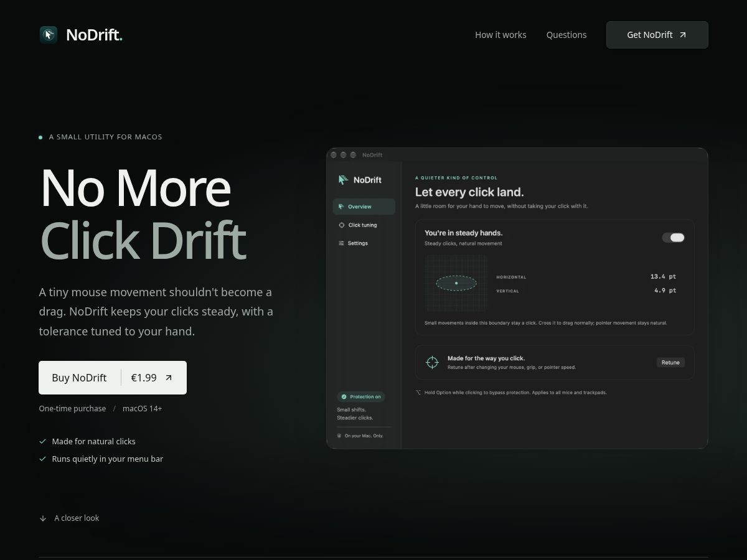Click the 4.9 pt vertical value
This screenshot has width=747, height=560.
(x=665, y=291)
